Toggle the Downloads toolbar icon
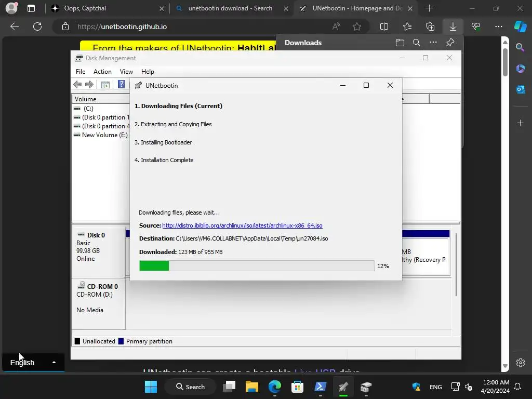Image resolution: width=532 pixels, height=399 pixels. [453, 26]
